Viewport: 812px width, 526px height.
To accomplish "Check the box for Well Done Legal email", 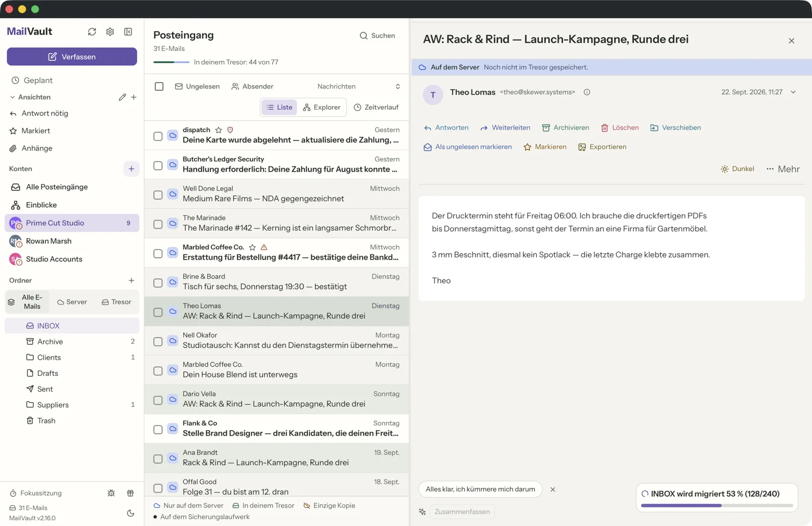I will pyautogui.click(x=158, y=195).
